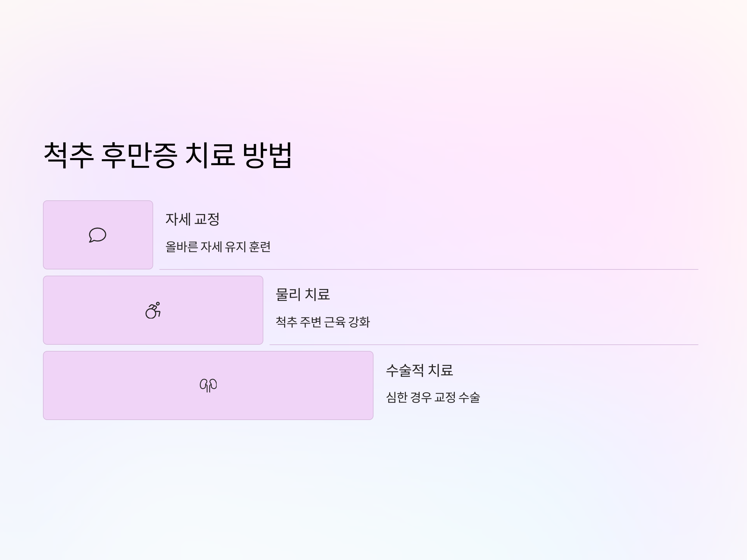This screenshot has height=560, width=747.
Task: Click the word '방법' in the slide title
Action: coord(267,155)
